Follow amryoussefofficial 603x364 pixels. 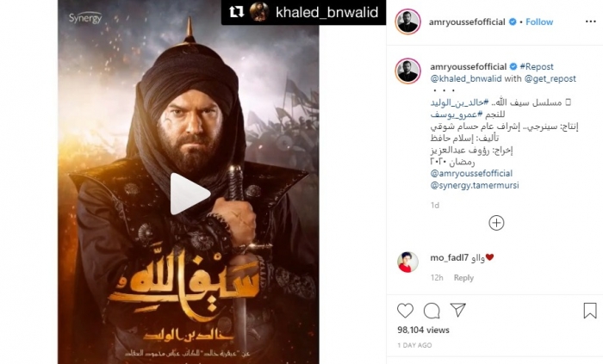point(539,22)
